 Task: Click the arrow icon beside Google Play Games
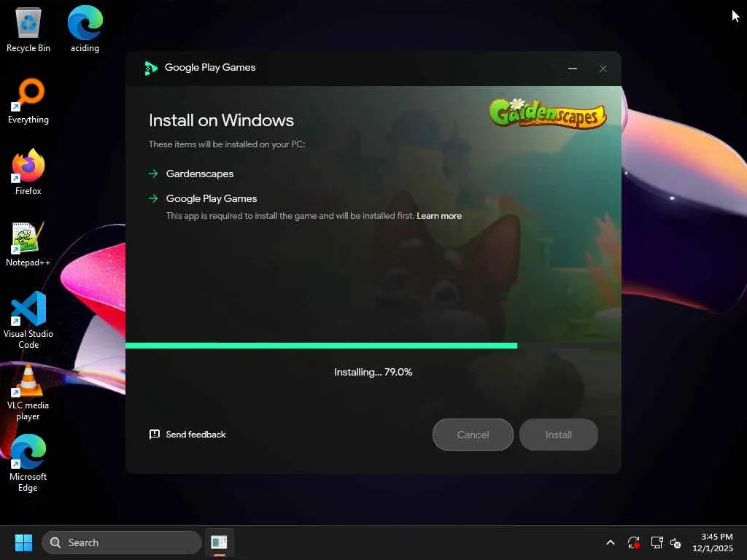point(153,198)
